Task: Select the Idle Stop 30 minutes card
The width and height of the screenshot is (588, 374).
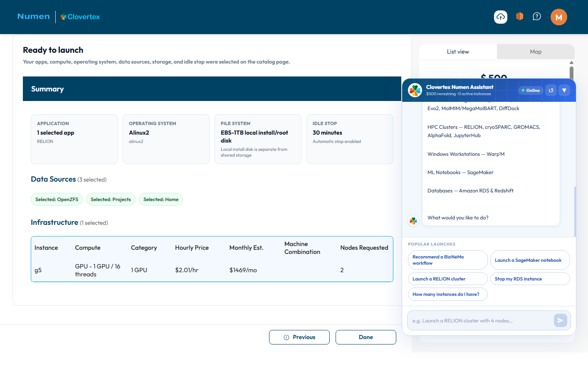Action: 350,139
